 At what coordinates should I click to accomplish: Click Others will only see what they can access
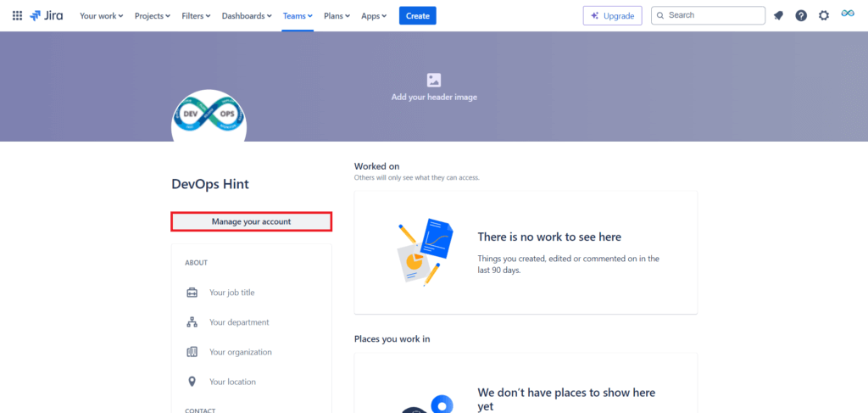pos(417,178)
